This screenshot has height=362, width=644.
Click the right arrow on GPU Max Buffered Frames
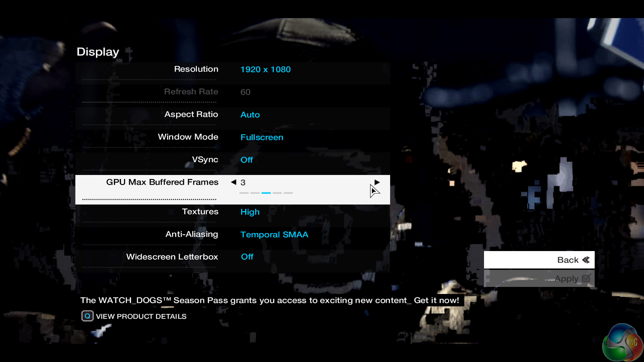point(377,182)
